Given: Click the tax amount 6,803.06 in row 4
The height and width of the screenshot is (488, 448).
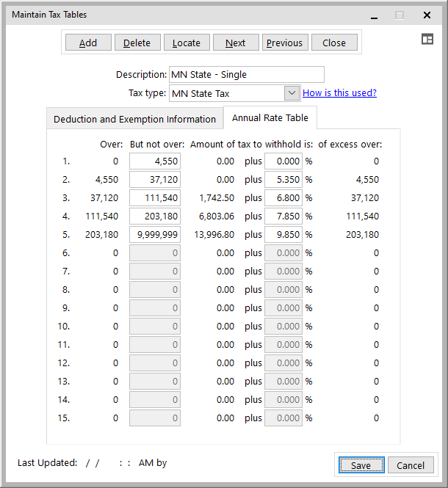Looking at the screenshot, I should (x=217, y=216).
